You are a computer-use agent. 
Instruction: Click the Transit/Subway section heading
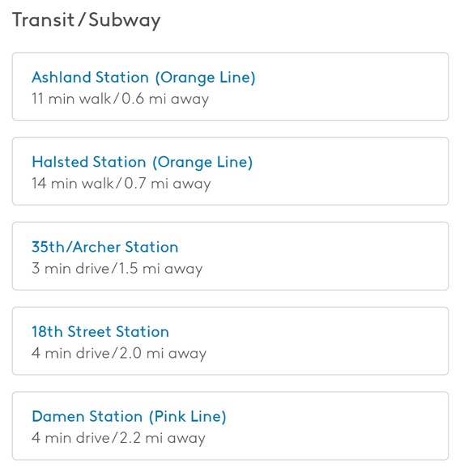point(86,20)
